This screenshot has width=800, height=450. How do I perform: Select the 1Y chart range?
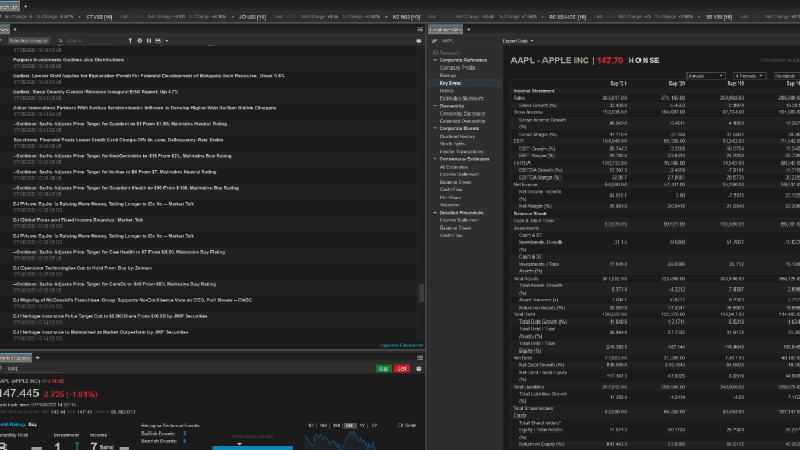362,425
